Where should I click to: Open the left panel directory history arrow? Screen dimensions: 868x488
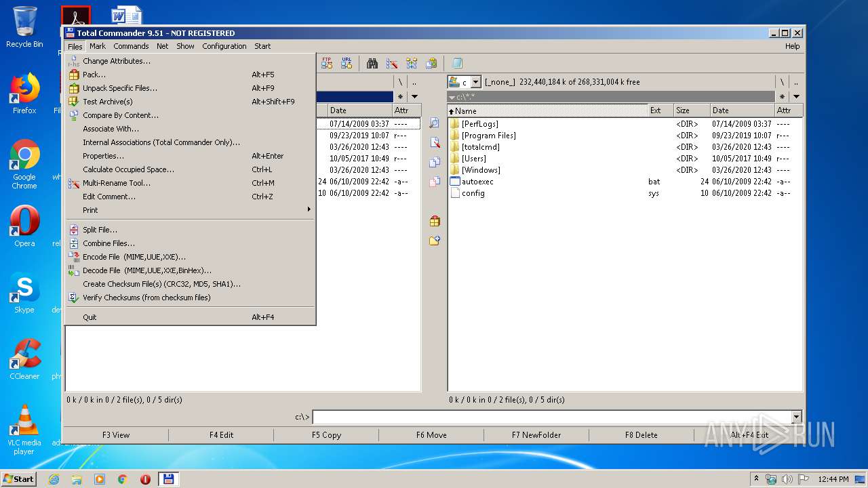[x=414, y=97]
